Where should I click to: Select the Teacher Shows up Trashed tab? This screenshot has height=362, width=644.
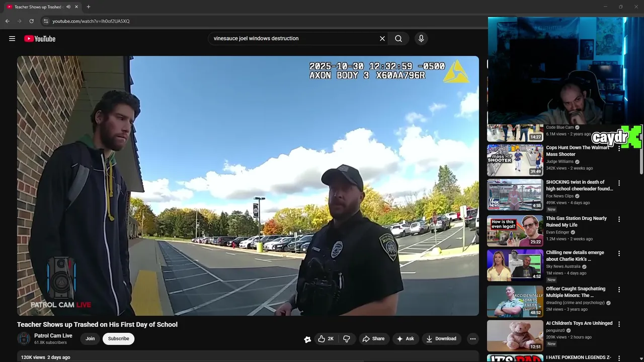38,7
